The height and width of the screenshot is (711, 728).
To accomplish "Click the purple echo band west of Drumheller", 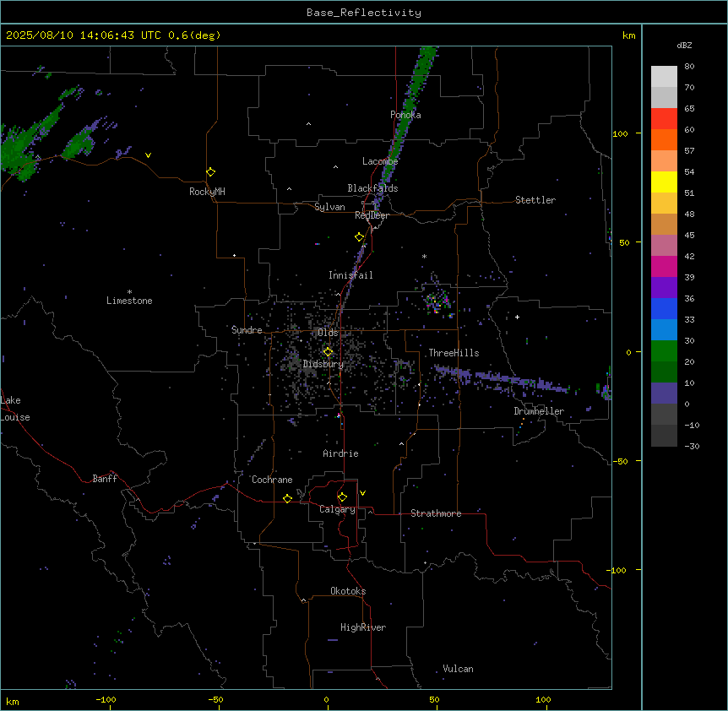I will (501, 378).
